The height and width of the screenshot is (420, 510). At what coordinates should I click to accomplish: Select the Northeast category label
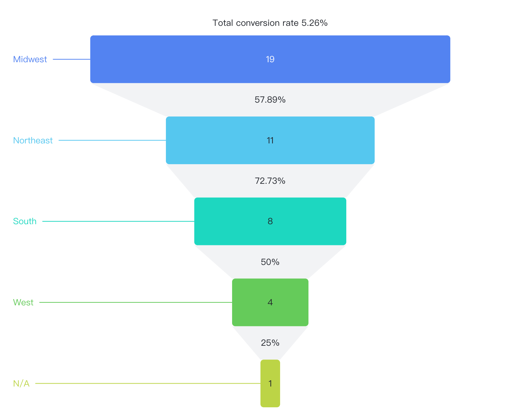coord(33,140)
